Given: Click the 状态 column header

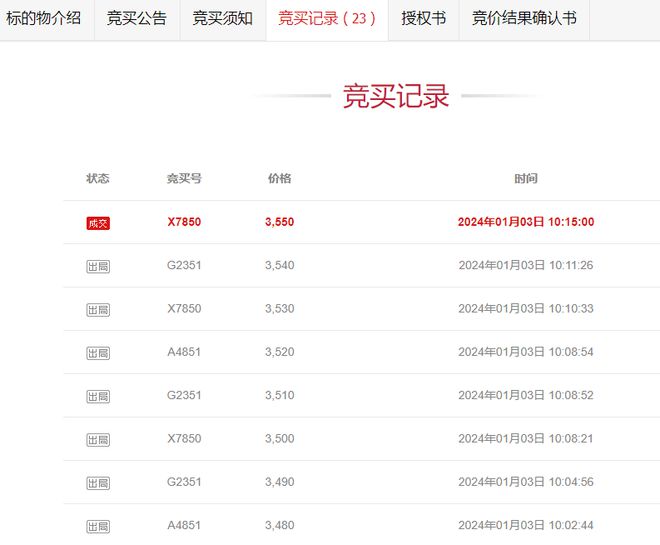Looking at the screenshot, I should [x=98, y=178].
